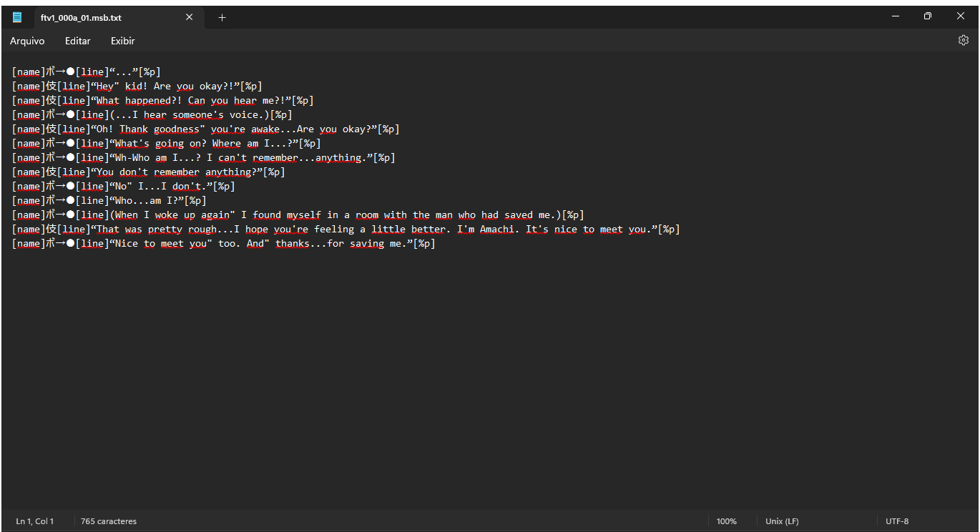Click the Notepad app icon in tab

click(x=17, y=17)
